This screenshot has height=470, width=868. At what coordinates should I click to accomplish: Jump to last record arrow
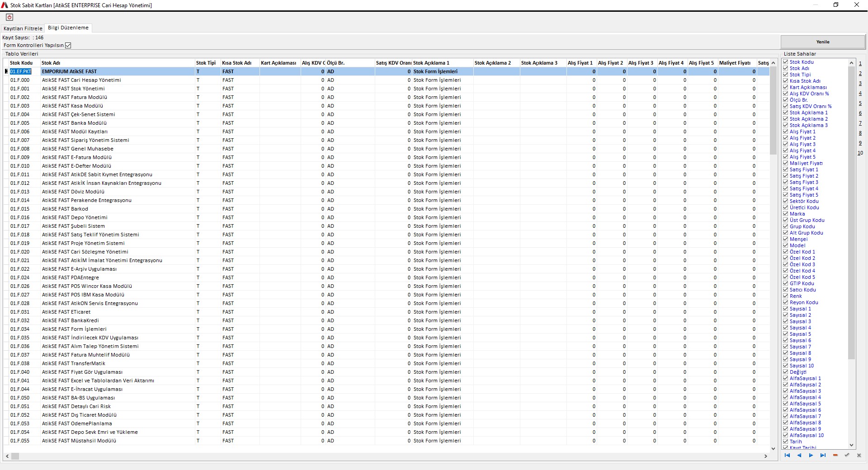click(823, 456)
